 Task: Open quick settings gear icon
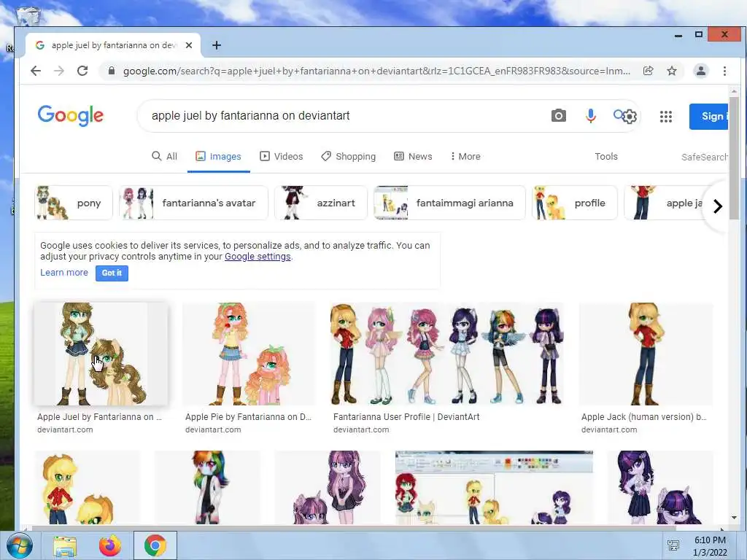tap(630, 117)
